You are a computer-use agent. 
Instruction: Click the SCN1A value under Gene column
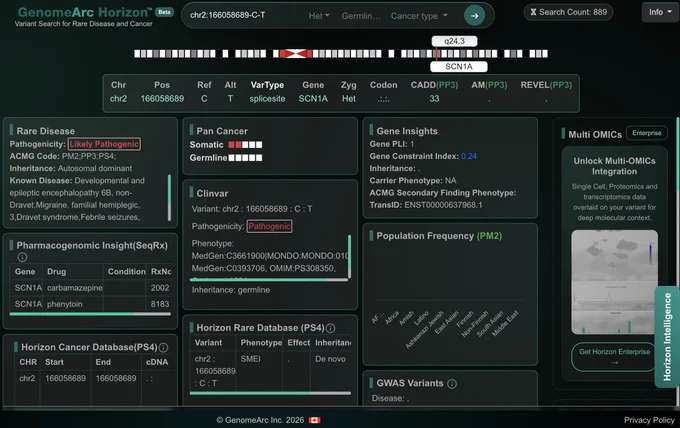313,99
